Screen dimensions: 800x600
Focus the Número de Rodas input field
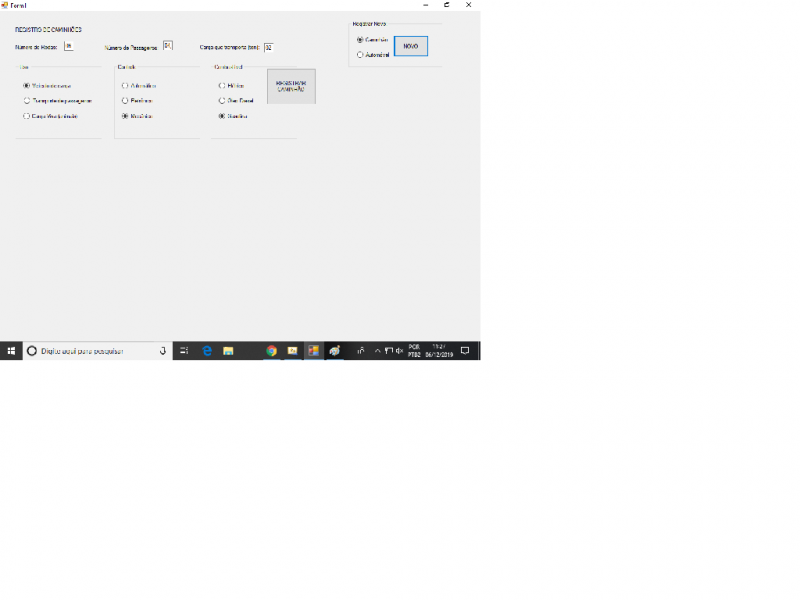[x=68, y=46]
